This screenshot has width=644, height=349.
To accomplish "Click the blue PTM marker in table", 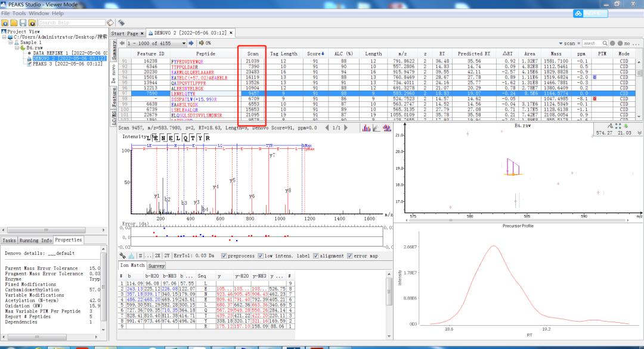I will click(594, 77).
